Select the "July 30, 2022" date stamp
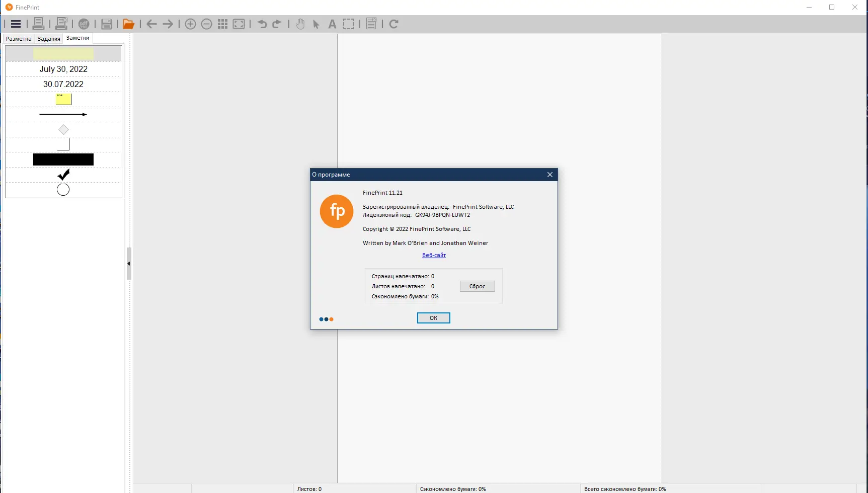Image resolution: width=868 pixels, height=493 pixels. tap(63, 69)
